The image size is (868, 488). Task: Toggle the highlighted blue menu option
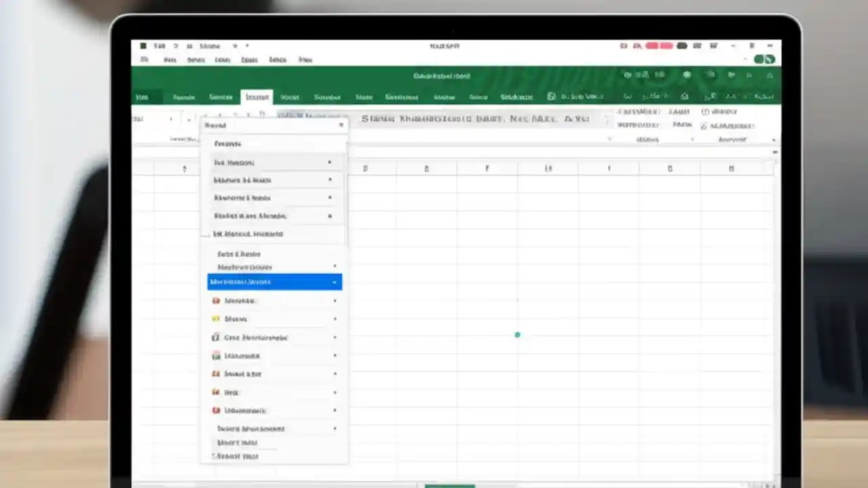click(274, 282)
